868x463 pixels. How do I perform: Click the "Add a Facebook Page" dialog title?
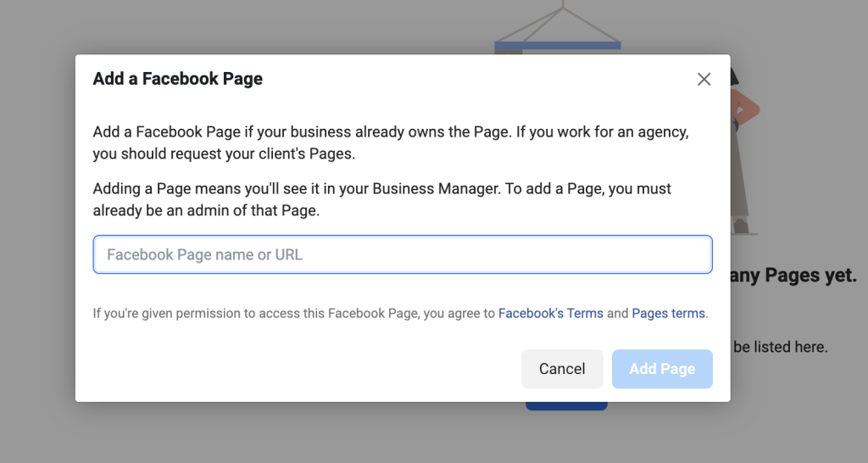(x=178, y=79)
